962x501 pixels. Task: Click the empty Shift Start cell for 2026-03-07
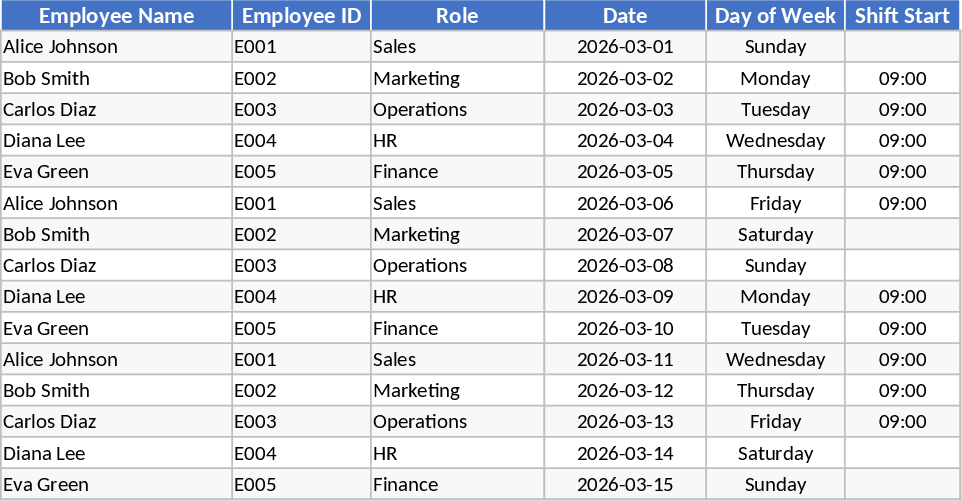(902, 234)
